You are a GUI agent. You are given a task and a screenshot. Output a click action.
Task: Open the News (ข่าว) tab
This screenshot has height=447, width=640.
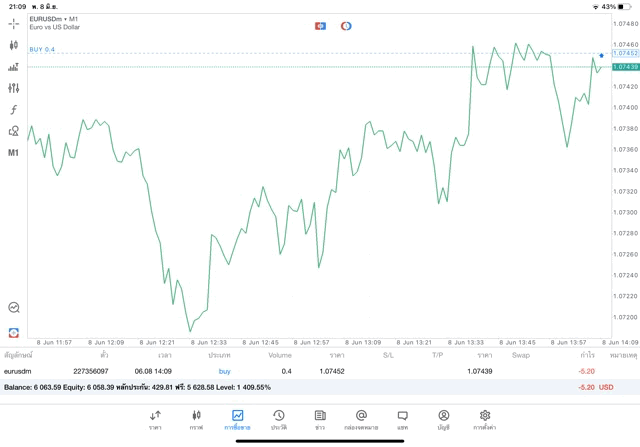pos(319,419)
